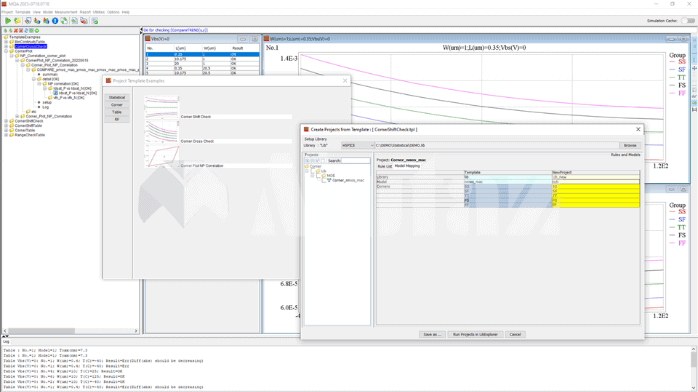Click the Idsat_P vs Idsat_N plot leaf icon
Screen dimensions: 698x392
click(55, 93)
